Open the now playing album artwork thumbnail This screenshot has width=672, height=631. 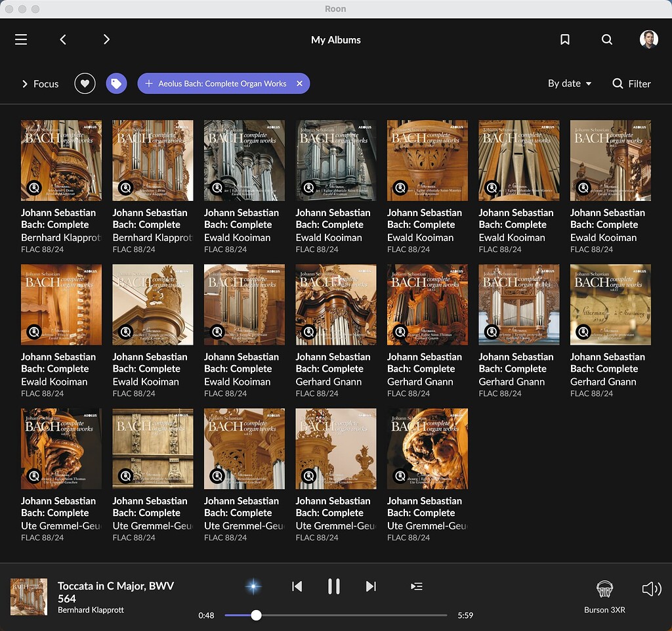(x=28, y=598)
